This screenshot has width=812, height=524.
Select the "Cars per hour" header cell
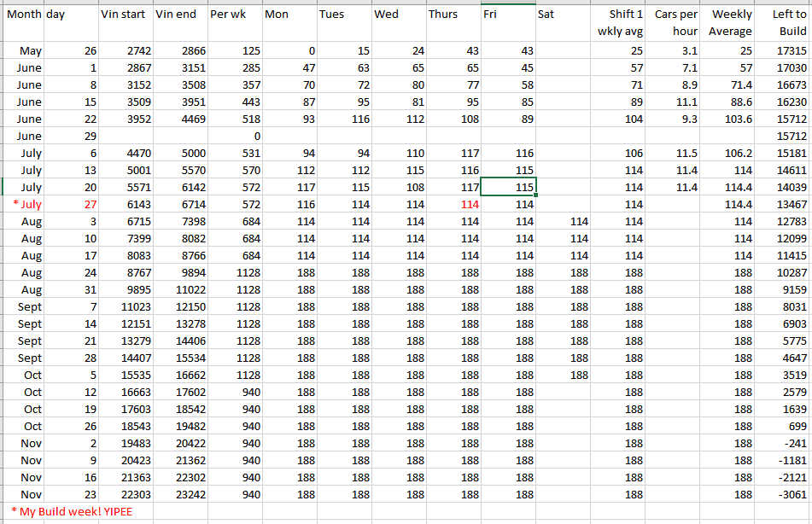point(675,23)
